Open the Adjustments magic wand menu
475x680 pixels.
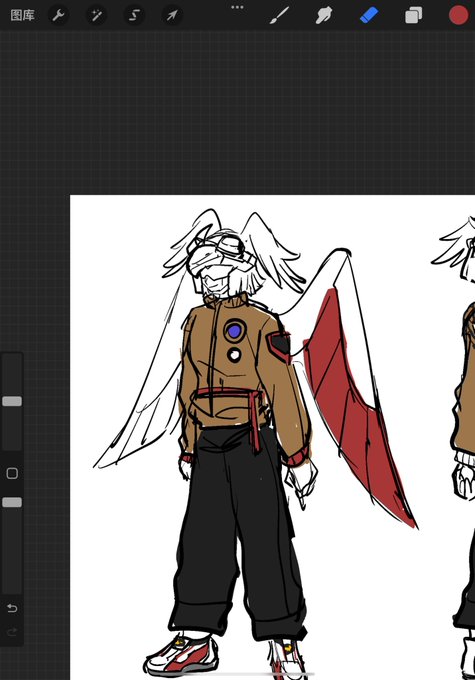click(96, 16)
